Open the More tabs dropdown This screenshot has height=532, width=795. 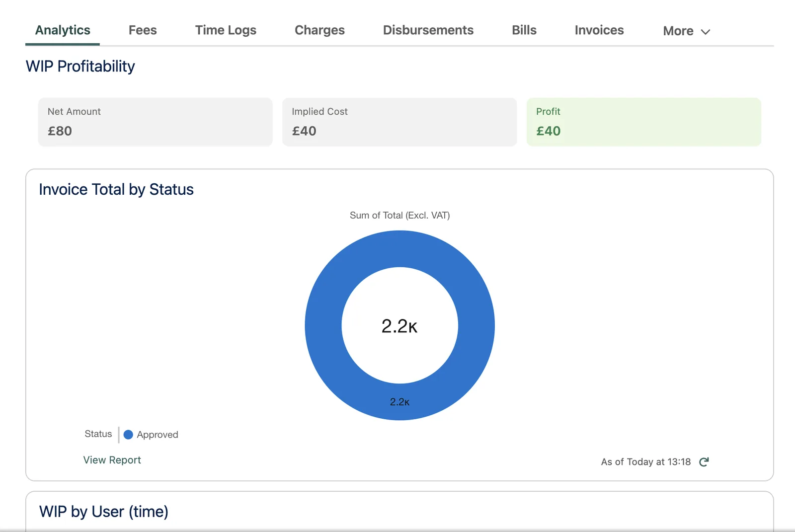687,31
